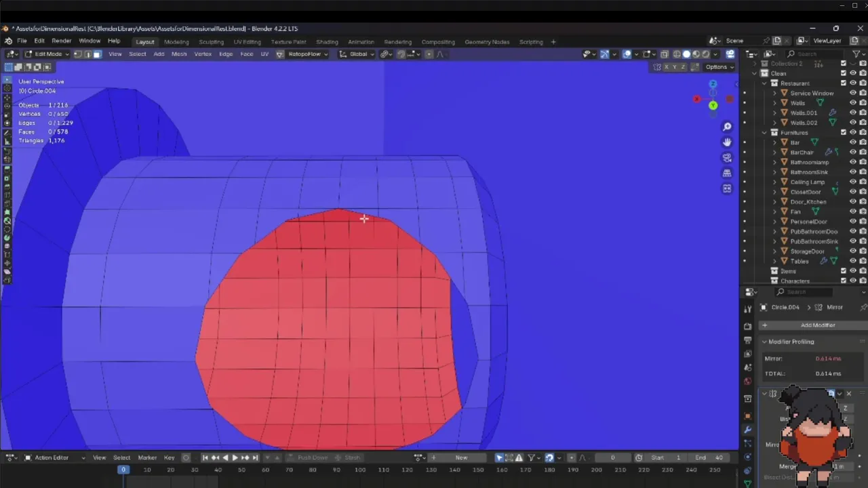Screen dimensions: 868x488
Task: Open the Render menu
Action: point(61,41)
